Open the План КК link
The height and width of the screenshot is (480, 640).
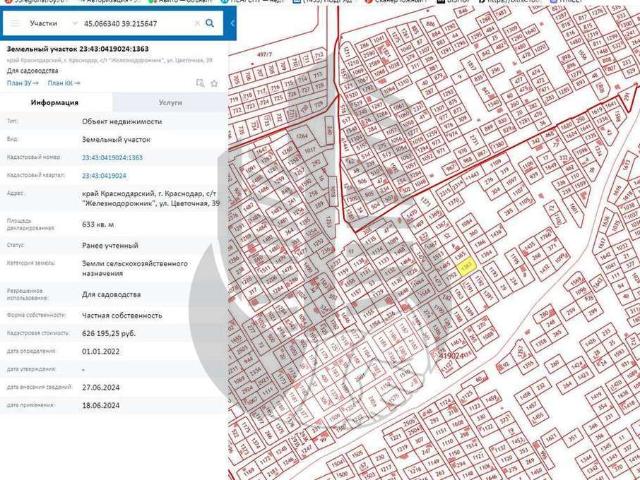tap(64, 83)
